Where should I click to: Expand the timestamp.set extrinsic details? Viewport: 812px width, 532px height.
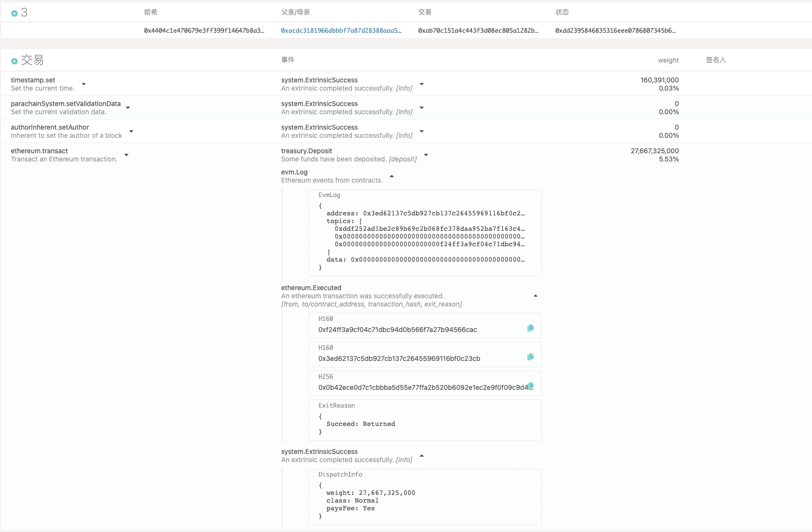84,84
